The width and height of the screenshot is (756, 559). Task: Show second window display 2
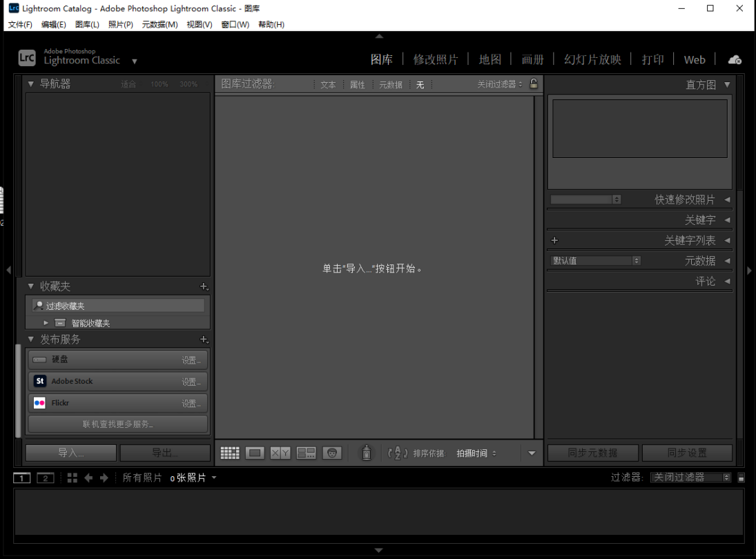pyautogui.click(x=46, y=478)
